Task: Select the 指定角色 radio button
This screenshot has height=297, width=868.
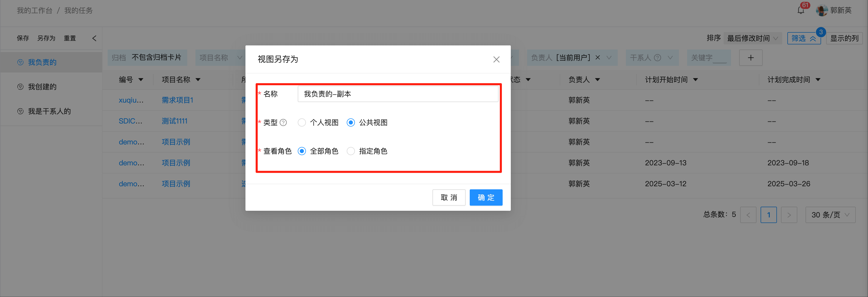Action: pos(351,151)
